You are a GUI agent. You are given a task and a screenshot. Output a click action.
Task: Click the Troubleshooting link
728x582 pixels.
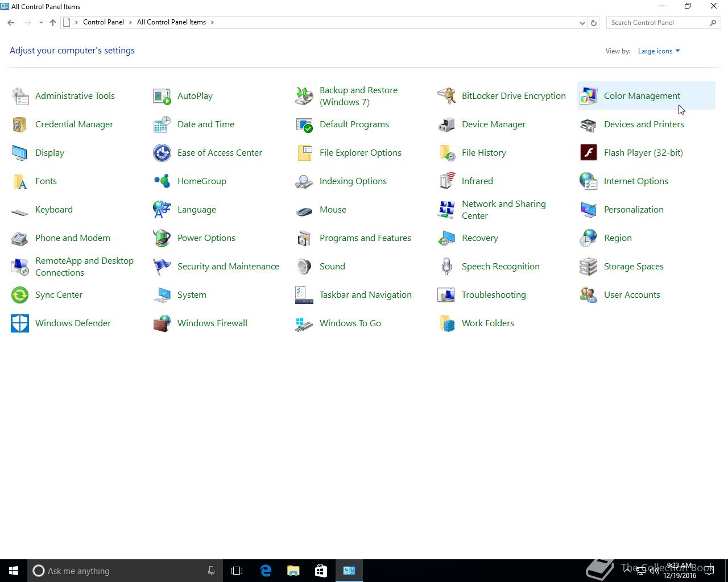pos(494,295)
